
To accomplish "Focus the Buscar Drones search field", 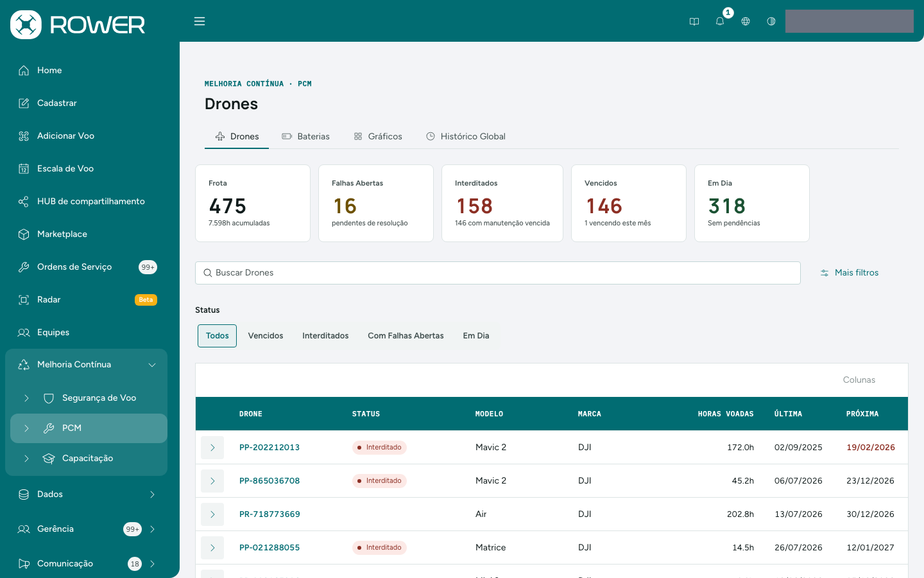I will (x=498, y=273).
